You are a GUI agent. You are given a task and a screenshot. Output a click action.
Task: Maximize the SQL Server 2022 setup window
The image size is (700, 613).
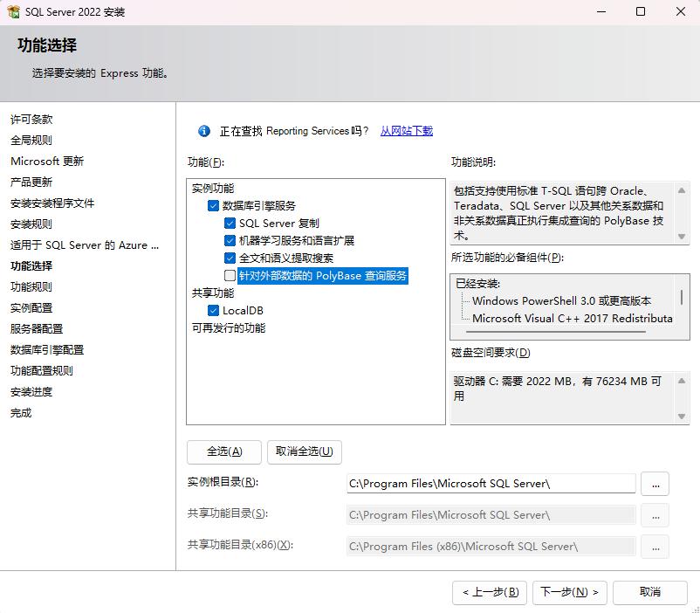(641, 12)
